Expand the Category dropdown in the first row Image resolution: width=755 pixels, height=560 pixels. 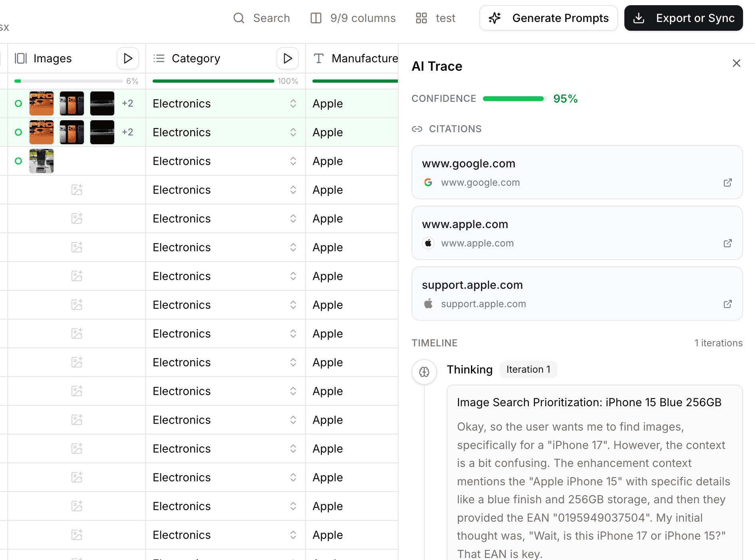tap(293, 103)
